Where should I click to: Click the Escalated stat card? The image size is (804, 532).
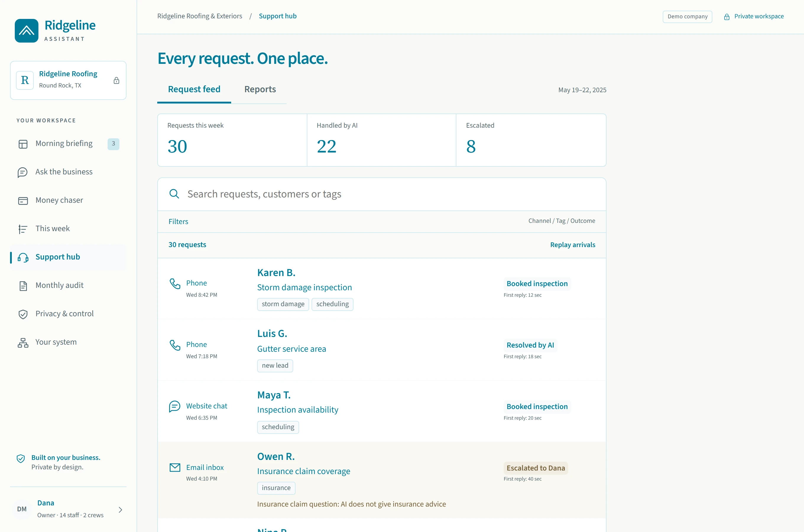531,140
